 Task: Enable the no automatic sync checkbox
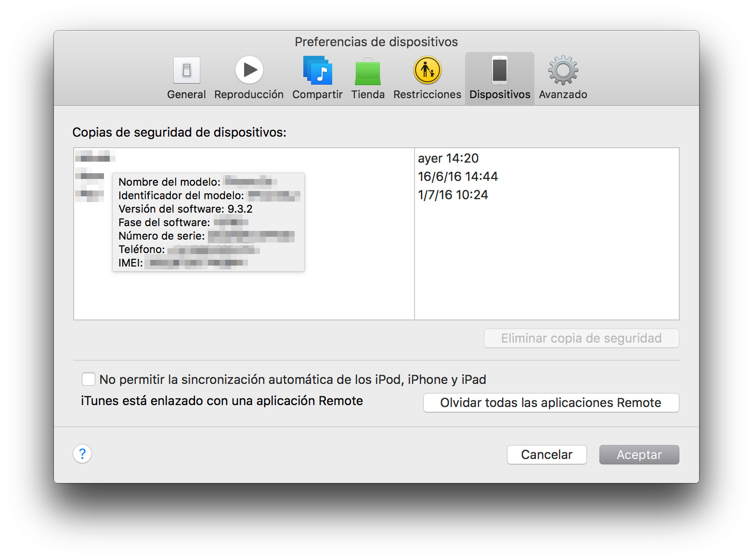tap(89, 379)
